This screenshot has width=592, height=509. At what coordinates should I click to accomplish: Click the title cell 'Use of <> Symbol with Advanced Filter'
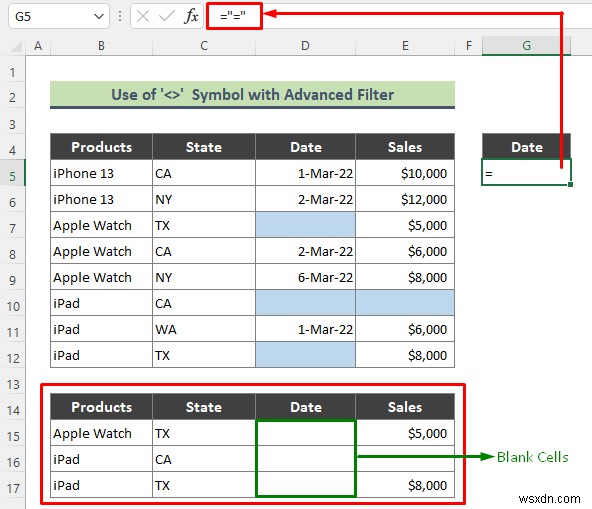coord(253,95)
